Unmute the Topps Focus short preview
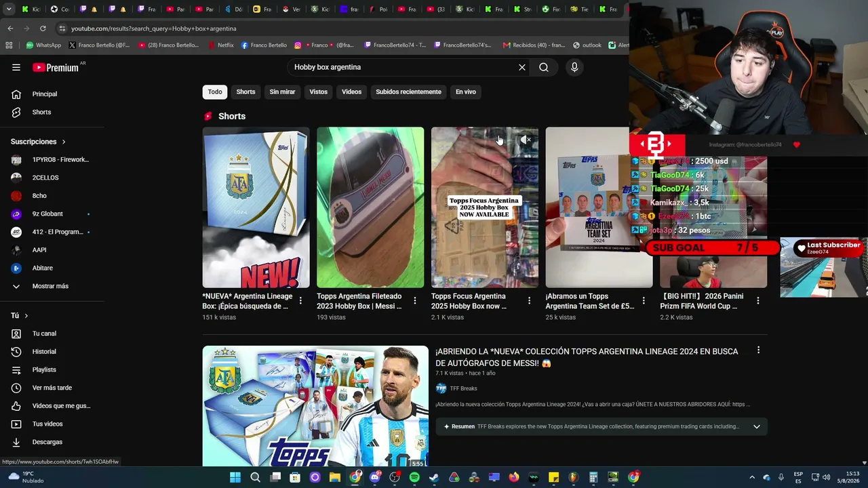 526,140
